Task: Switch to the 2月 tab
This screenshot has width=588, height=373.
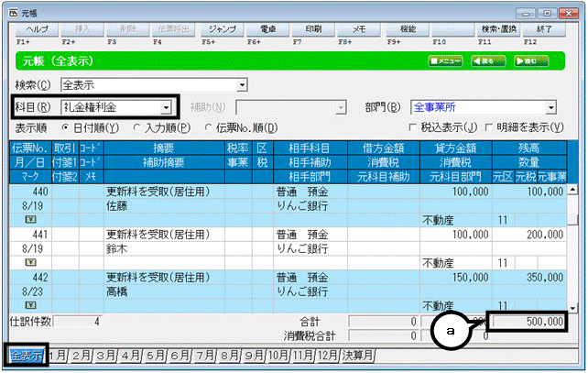Action: (81, 355)
